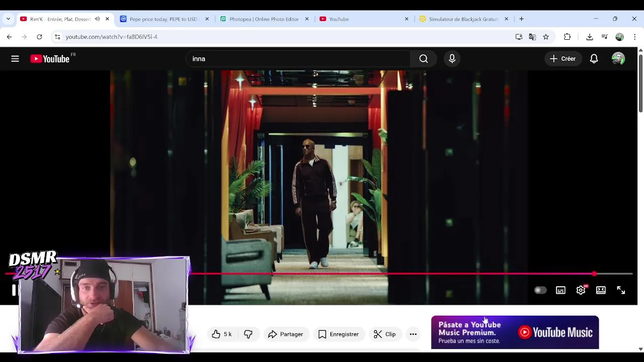The image size is (644, 362).
Task: Switch to Photopea Online Photo Editor tab
Action: [264, 19]
